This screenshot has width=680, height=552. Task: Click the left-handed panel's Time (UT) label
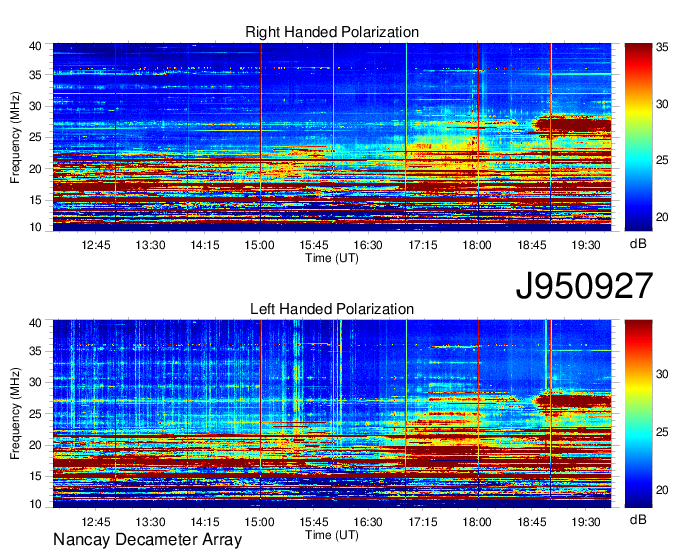click(x=332, y=535)
